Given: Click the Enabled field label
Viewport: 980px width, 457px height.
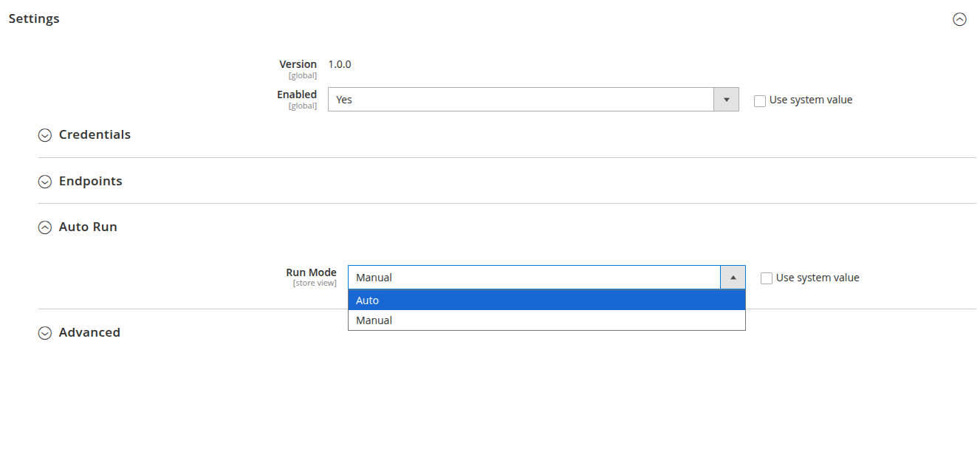Looking at the screenshot, I should pyautogui.click(x=297, y=95).
